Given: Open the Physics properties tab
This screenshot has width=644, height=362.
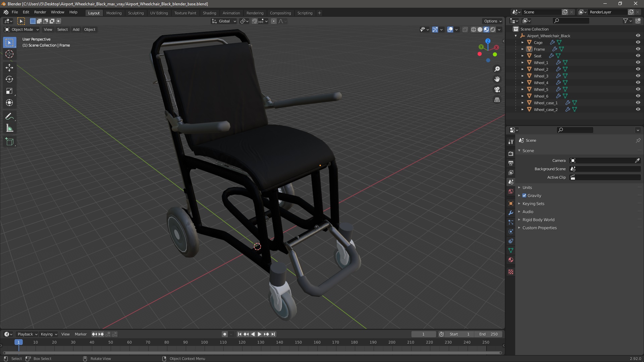Looking at the screenshot, I should pyautogui.click(x=511, y=232).
